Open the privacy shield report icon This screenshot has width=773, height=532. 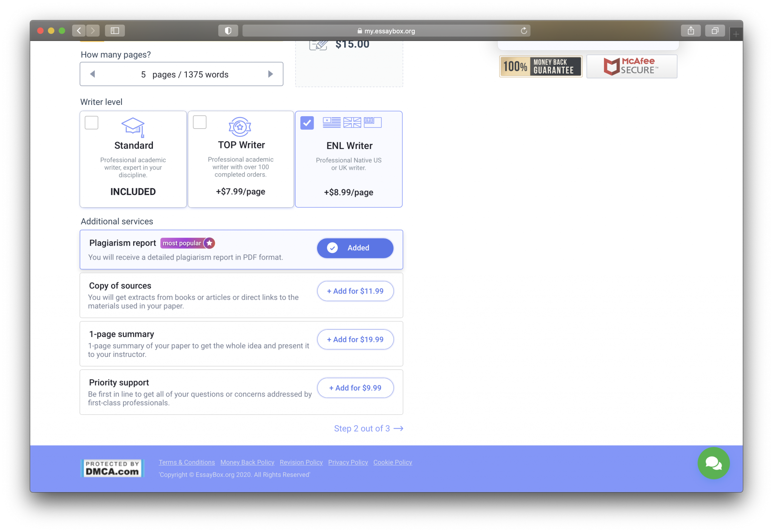pos(228,31)
